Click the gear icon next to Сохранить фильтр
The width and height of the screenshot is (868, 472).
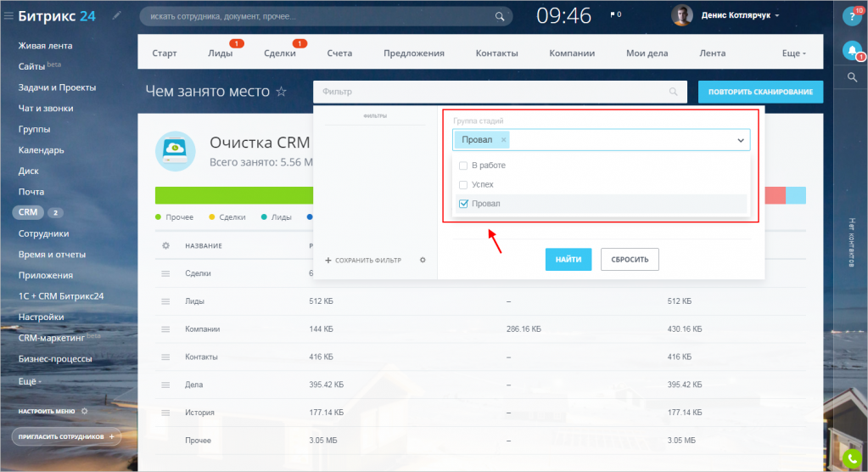(x=423, y=260)
